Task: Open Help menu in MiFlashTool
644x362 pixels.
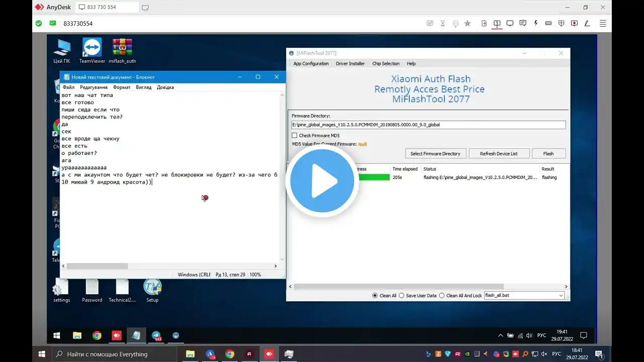Action: click(x=411, y=63)
